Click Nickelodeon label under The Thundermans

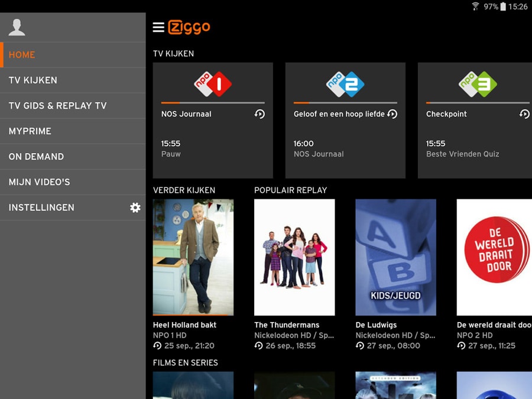pyautogui.click(x=294, y=335)
